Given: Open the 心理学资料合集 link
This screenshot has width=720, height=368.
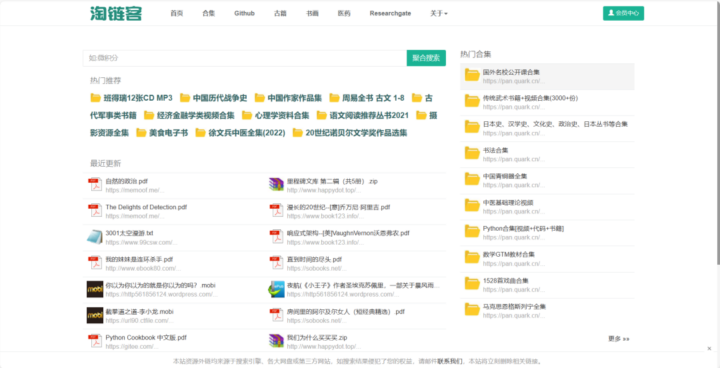Looking at the screenshot, I should click(282, 115).
